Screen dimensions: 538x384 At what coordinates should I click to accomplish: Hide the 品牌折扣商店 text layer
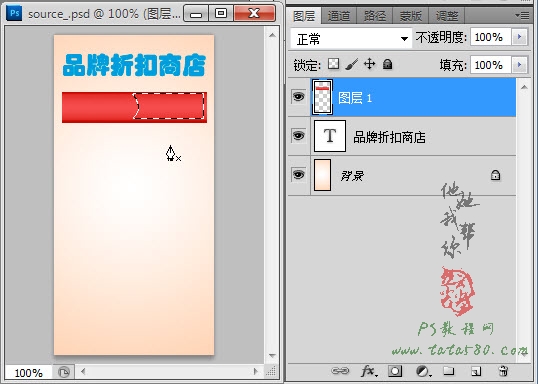point(298,136)
